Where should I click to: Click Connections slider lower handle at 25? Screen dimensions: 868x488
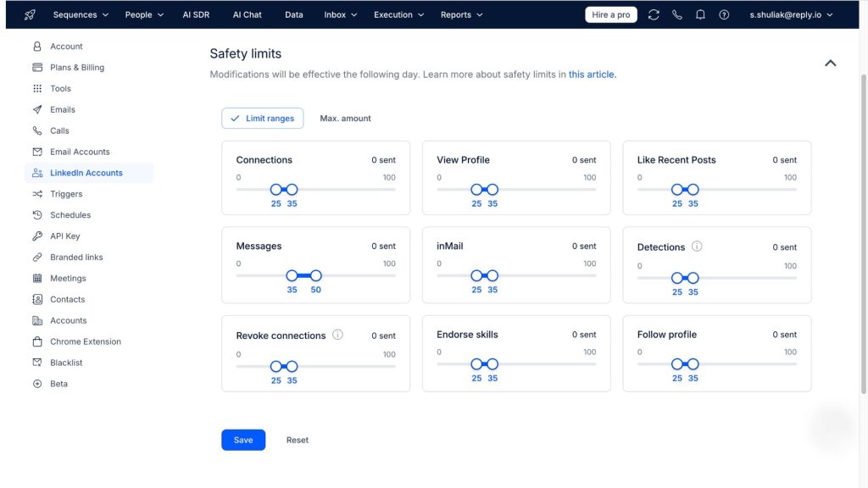(275, 190)
